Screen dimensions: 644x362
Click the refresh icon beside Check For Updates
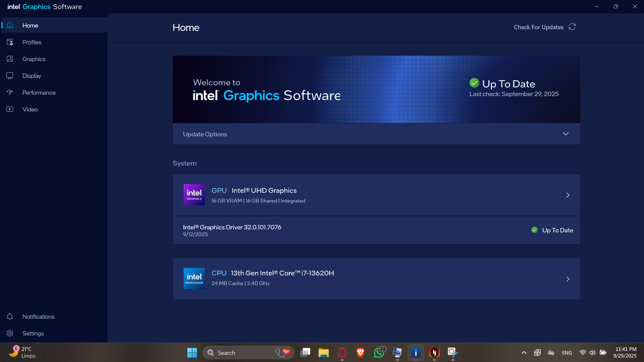tap(572, 27)
